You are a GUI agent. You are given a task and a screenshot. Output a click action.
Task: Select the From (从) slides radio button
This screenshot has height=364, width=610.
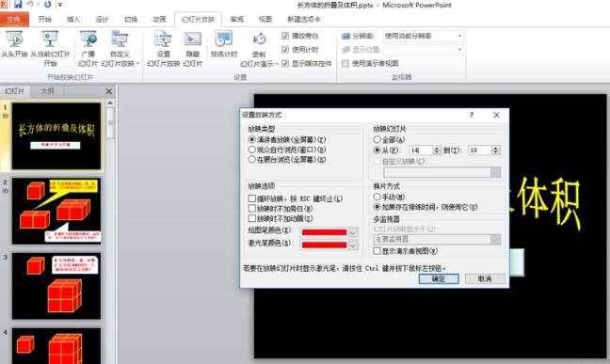[x=377, y=150]
